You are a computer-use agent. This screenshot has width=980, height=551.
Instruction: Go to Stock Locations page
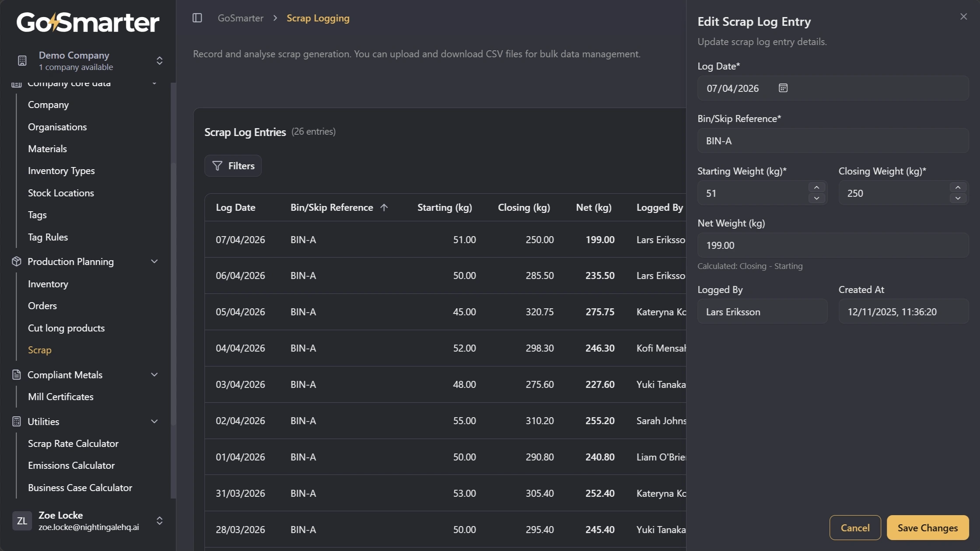click(x=61, y=193)
